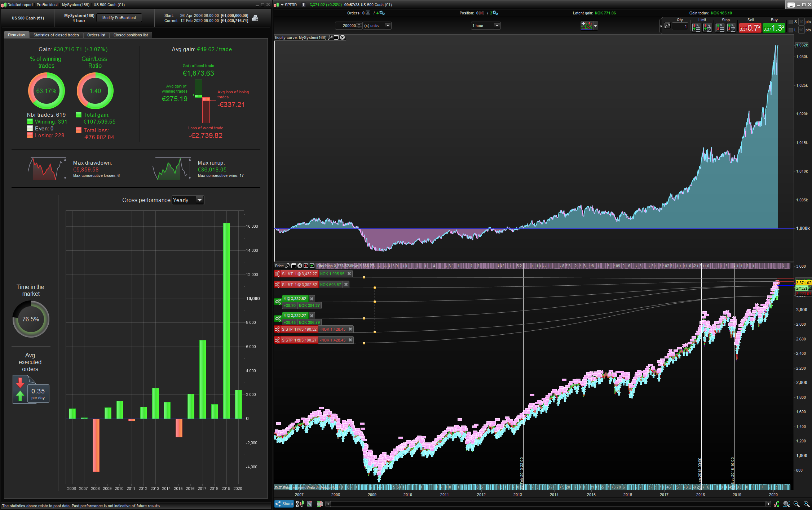Click the Modify ProBacktest button

click(x=119, y=18)
